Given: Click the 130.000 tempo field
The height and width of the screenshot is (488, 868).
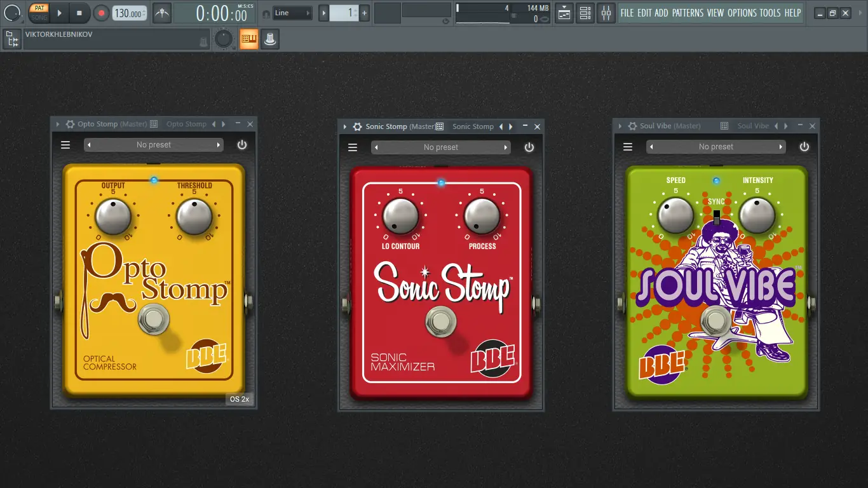Looking at the screenshot, I should pos(130,13).
